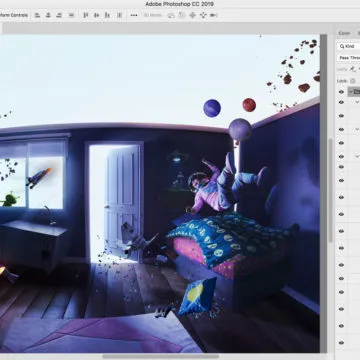Viewport: 360px width, 360px height.
Task: Toggle the bottommost visible layer eye
Action: coord(341,343)
